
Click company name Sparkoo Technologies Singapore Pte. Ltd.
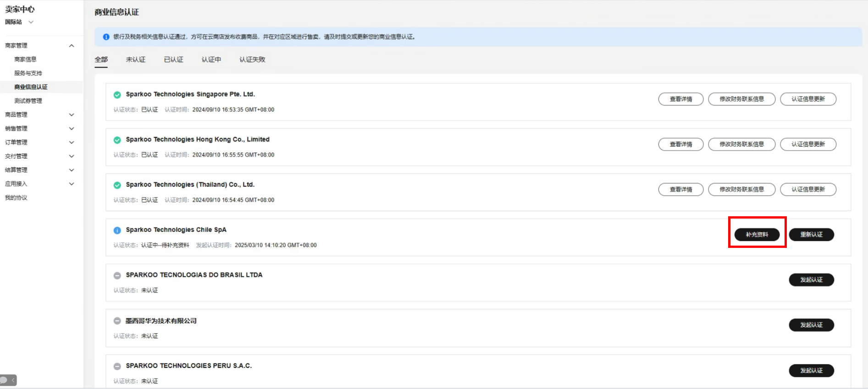click(x=190, y=94)
